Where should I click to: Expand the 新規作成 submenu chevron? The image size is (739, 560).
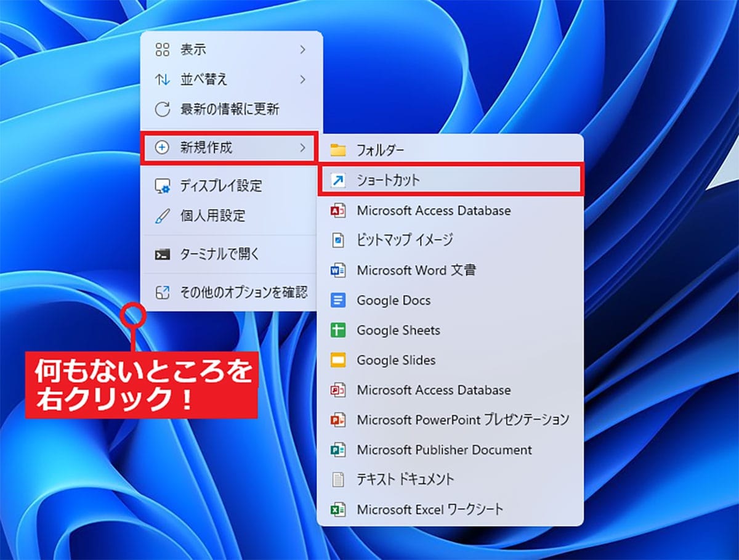click(x=302, y=148)
